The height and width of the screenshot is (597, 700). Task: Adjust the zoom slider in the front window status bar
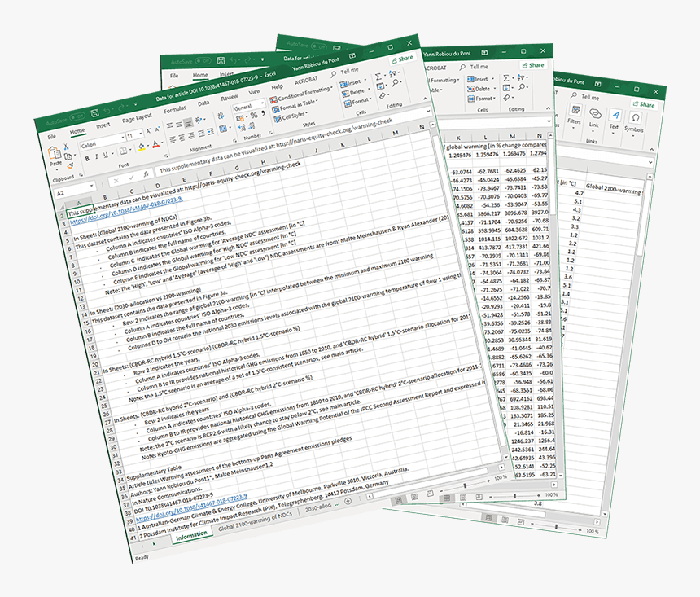click(464, 485)
